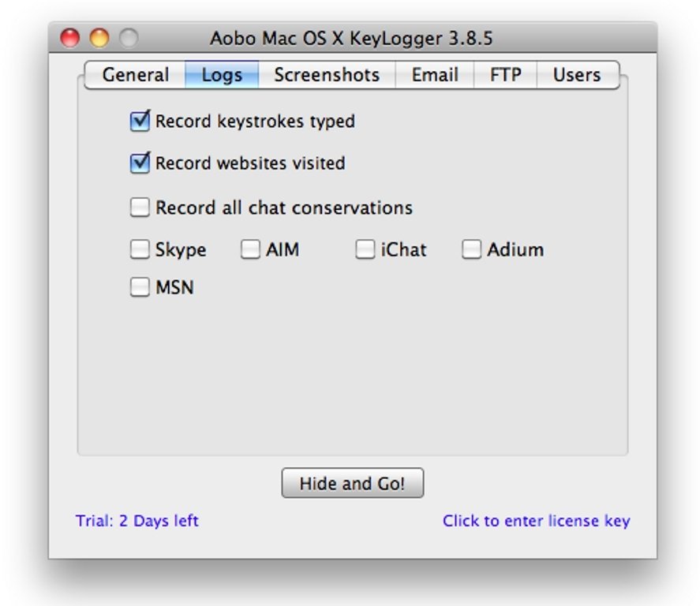
Task: Uncheck Record keystrokes typed
Action: click(140, 122)
